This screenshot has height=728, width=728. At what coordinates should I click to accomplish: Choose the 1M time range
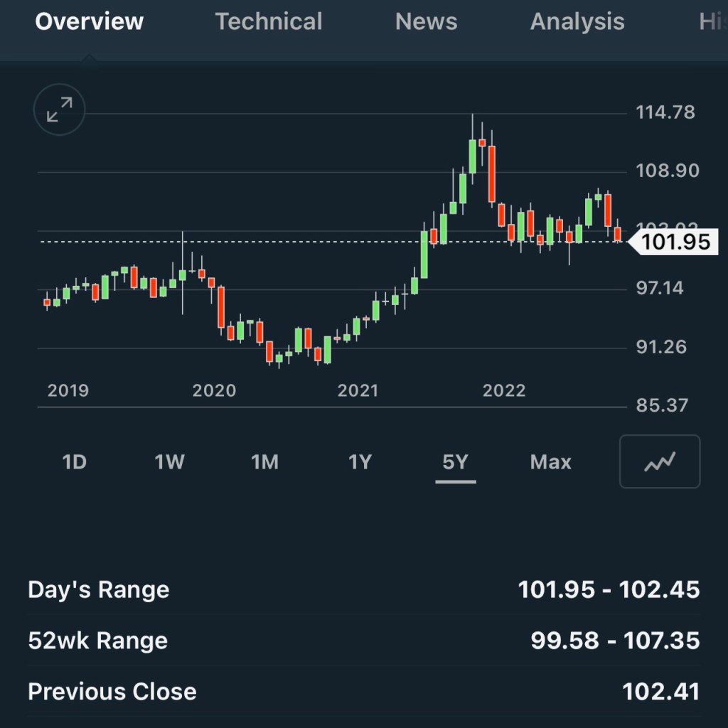pos(264,462)
